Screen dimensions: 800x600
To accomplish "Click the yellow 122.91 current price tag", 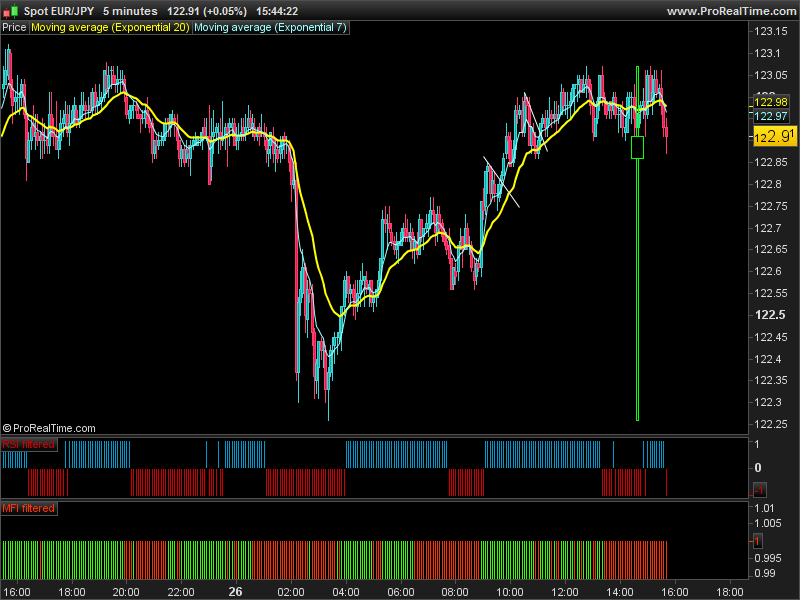I will click(775, 136).
